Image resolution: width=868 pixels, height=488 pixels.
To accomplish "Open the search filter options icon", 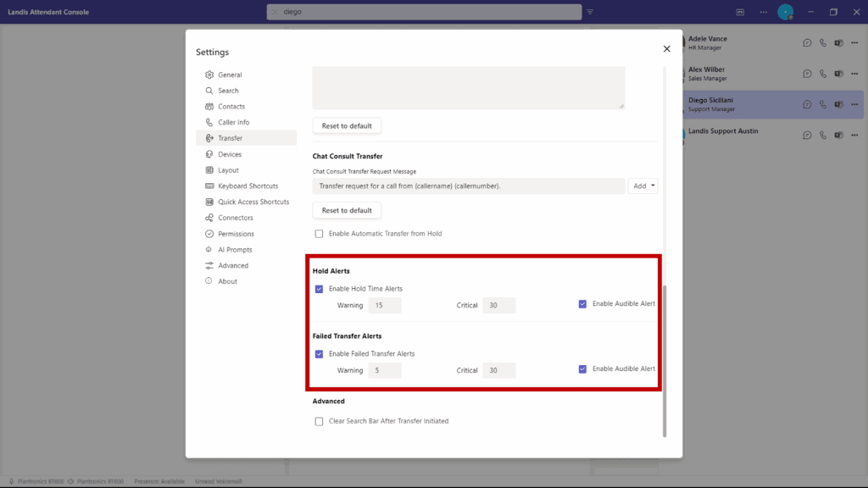I will coord(590,12).
